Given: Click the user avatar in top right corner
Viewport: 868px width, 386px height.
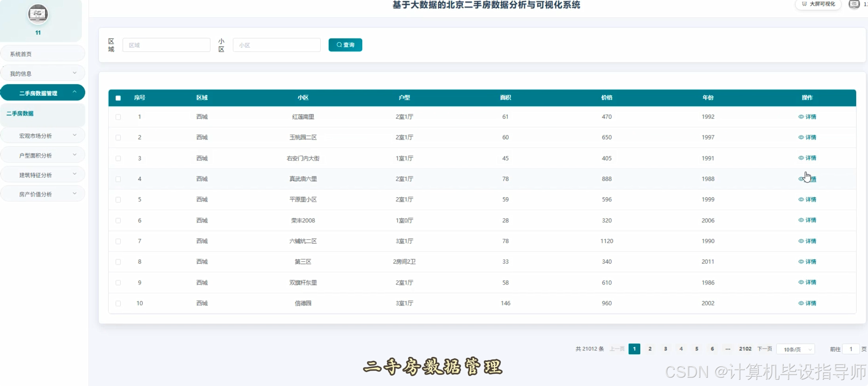Looking at the screenshot, I should click(x=854, y=4).
